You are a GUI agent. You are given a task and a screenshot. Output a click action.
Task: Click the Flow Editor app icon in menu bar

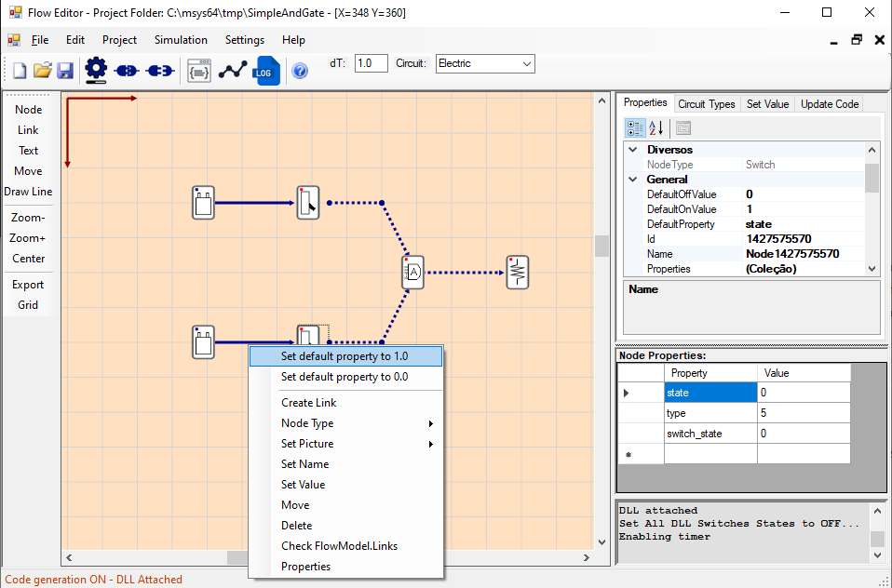pyautogui.click(x=13, y=40)
